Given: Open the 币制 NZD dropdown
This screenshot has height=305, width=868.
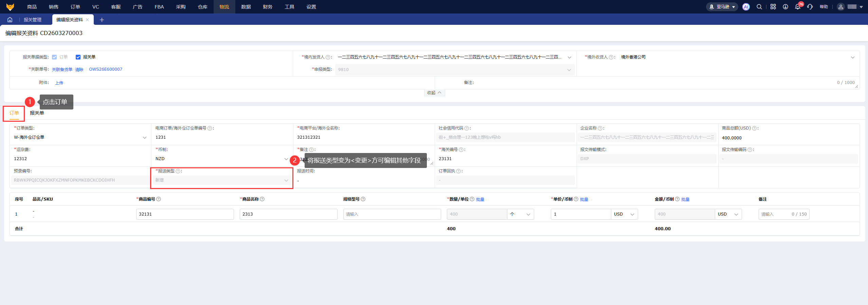Looking at the screenshot, I should point(221,159).
